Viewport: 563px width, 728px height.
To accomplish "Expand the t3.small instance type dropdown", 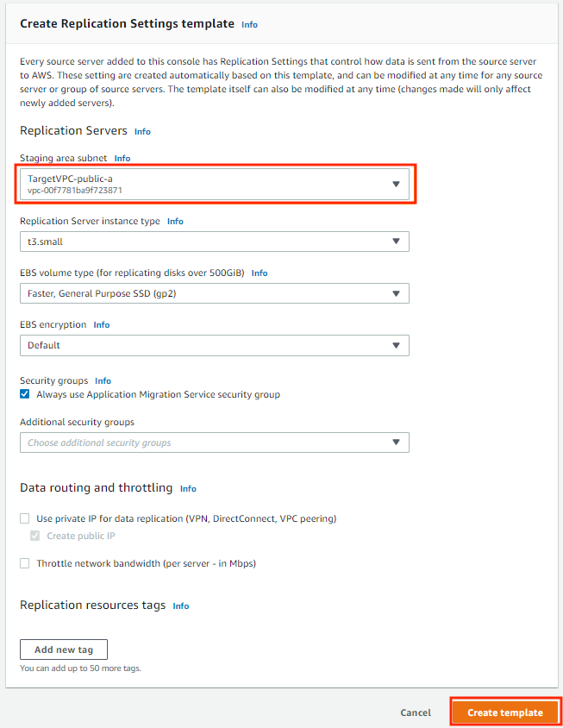I will [x=215, y=242].
